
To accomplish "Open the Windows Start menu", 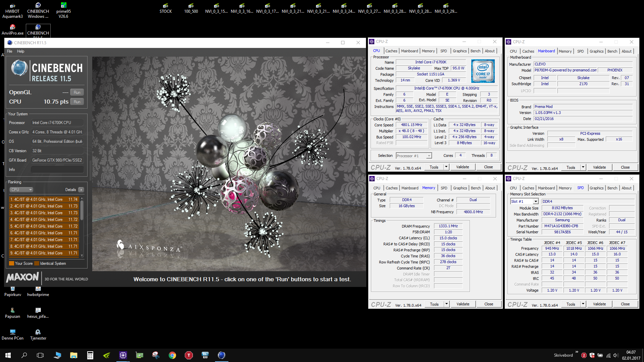I will [x=8, y=355].
